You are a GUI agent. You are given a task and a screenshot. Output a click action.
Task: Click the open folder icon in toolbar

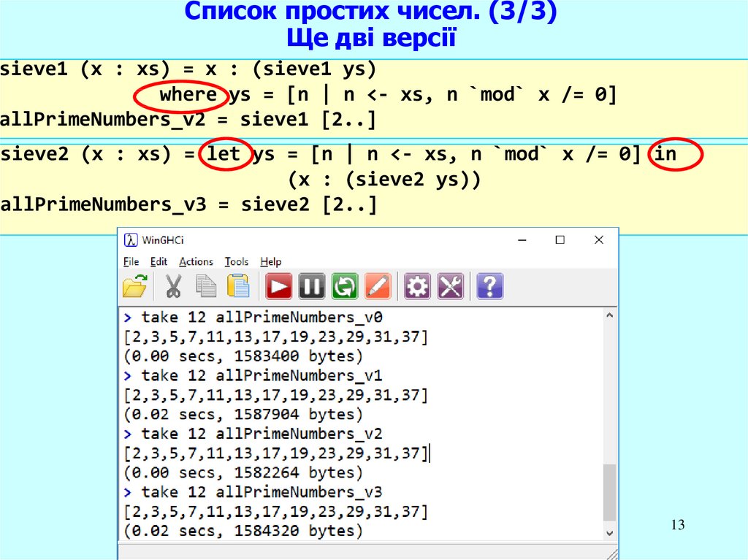(x=134, y=286)
